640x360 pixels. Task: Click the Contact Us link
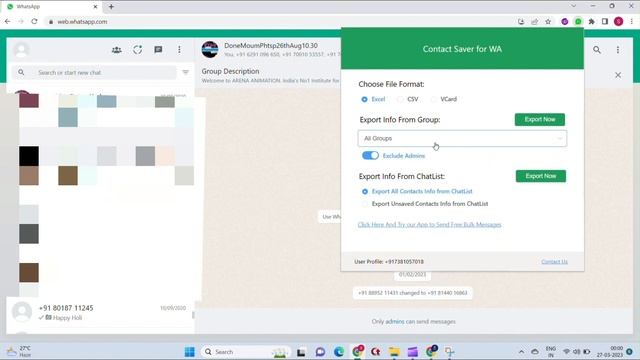tap(554, 262)
